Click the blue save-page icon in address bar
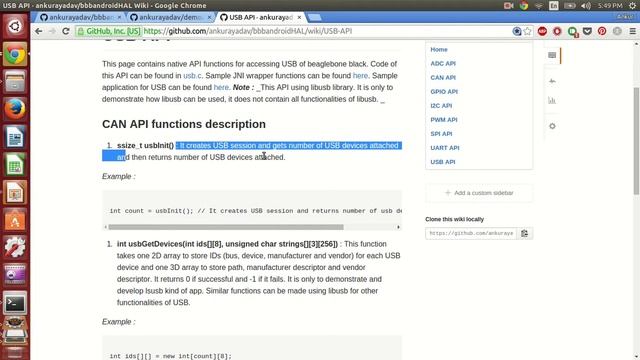 [517, 31]
